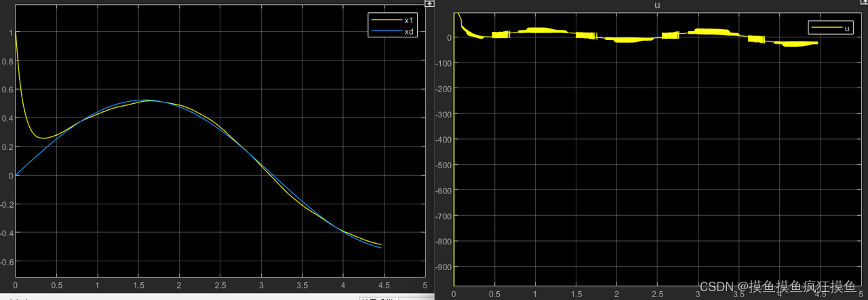
Task: Click y-axis tick label "-0.2" on left plot
Action: (6, 204)
